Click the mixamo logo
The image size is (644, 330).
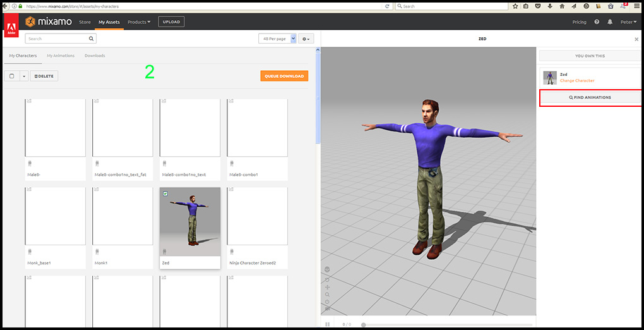[49, 21]
